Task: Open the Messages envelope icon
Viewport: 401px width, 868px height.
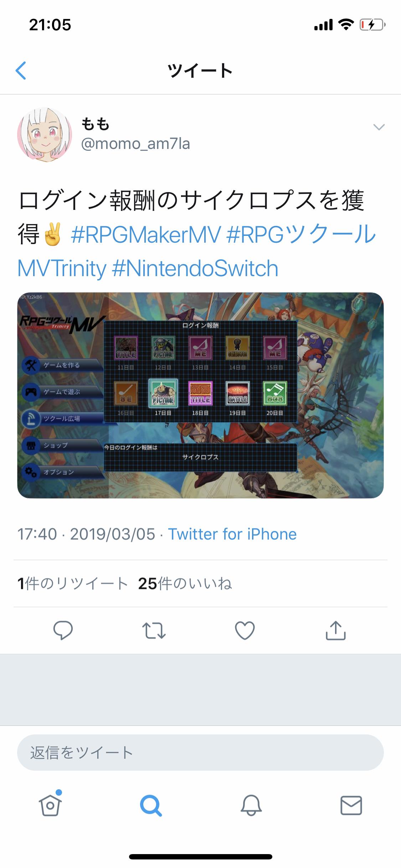Action: (351, 805)
